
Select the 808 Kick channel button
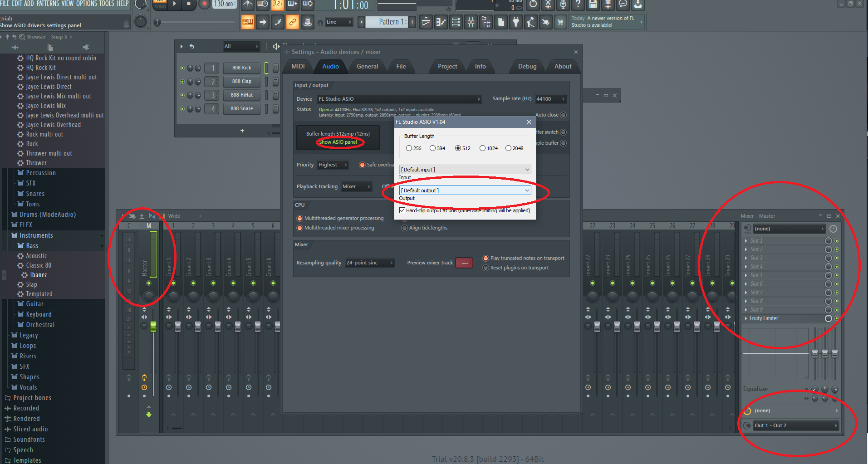(x=242, y=68)
